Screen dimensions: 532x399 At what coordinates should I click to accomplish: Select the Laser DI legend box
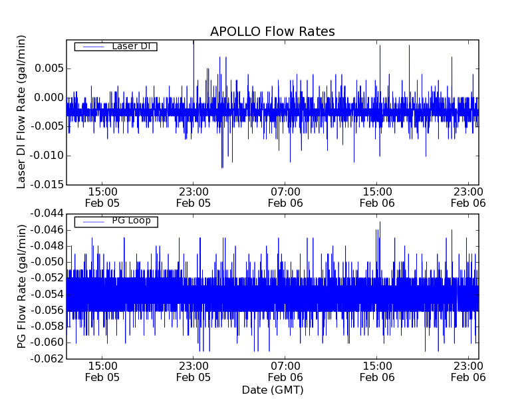coord(115,47)
